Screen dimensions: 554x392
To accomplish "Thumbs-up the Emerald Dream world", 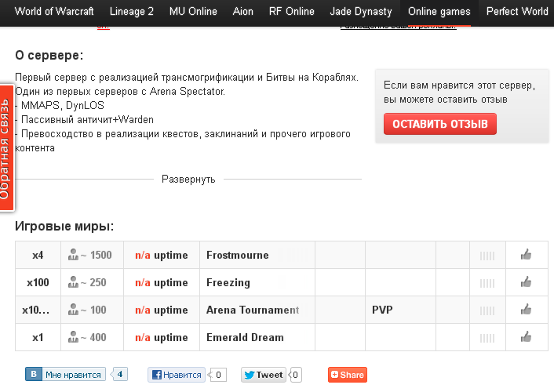I will click(x=526, y=337).
